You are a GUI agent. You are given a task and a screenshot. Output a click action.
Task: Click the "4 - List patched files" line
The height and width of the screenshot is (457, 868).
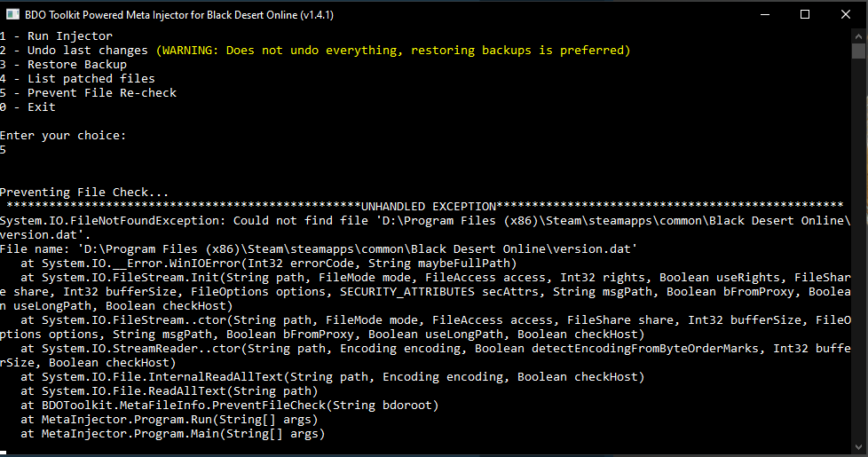coord(77,79)
